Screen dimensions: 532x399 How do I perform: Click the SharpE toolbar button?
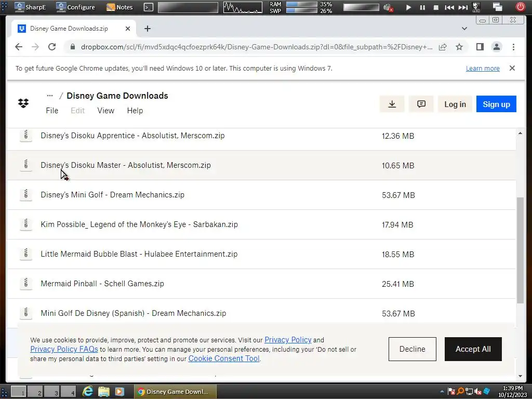(30, 7)
